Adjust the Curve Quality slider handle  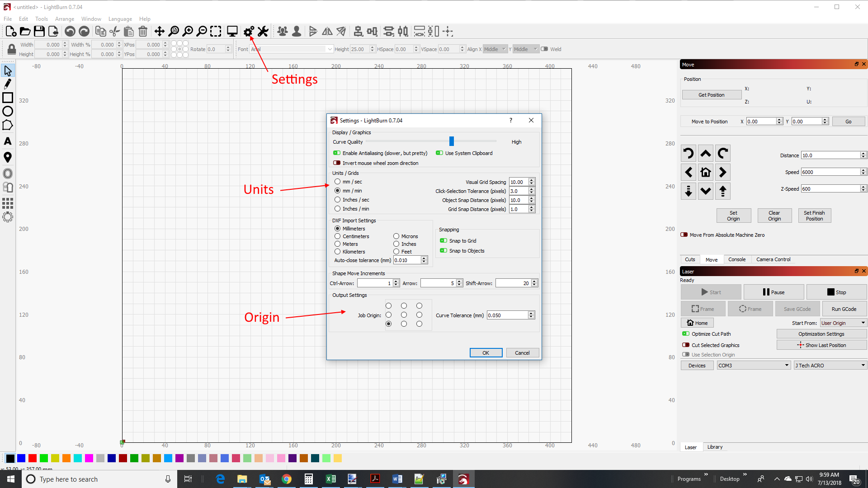coord(451,141)
